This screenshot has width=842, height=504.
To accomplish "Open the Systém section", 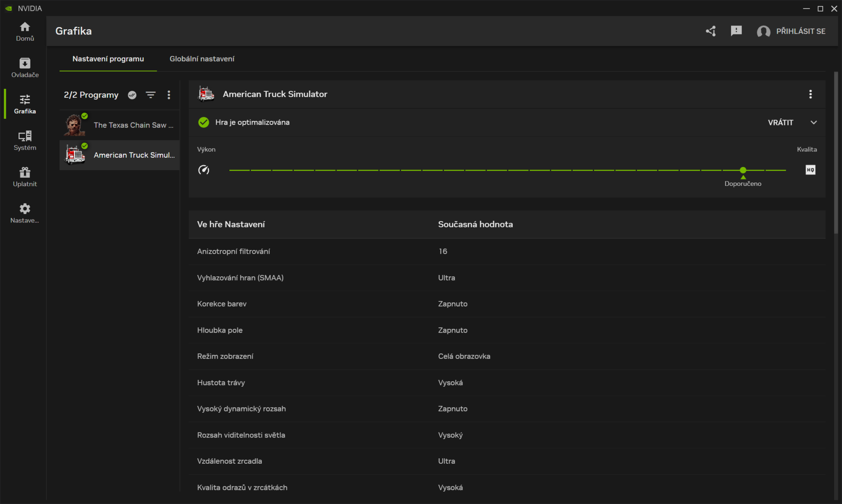I will (x=25, y=141).
